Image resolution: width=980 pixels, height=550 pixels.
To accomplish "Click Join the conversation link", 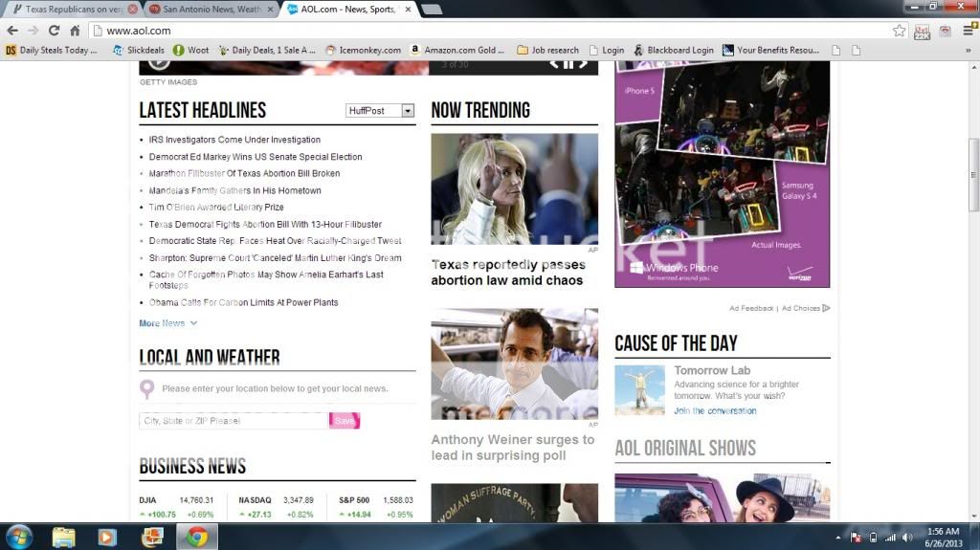I will tap(715, 411).
